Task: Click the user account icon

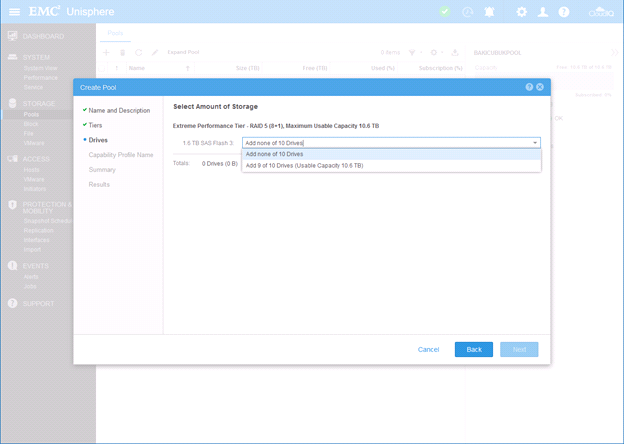Action: pos(543,12)
